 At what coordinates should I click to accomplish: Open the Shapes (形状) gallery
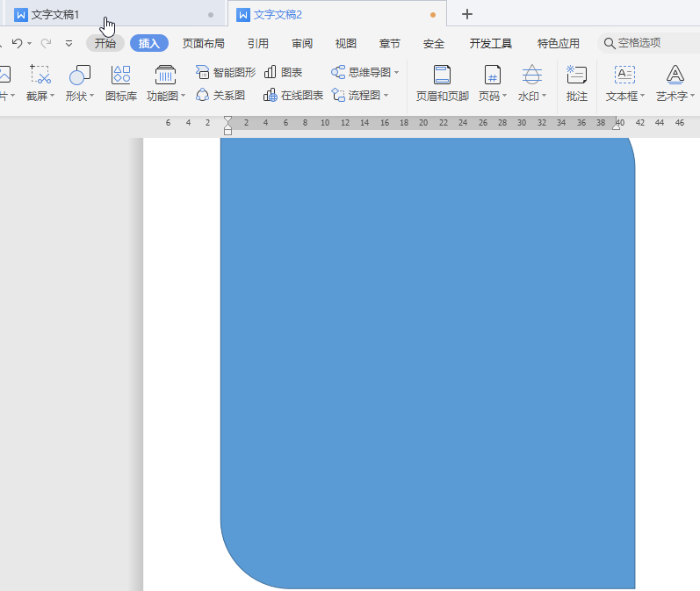[x=79, y=83]
